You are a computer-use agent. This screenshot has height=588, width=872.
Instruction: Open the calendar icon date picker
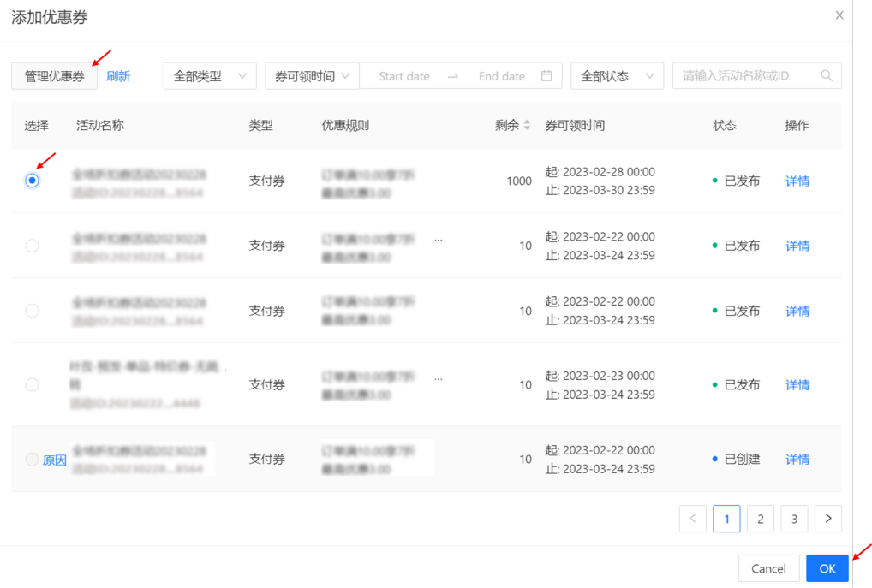coord(546,75)
